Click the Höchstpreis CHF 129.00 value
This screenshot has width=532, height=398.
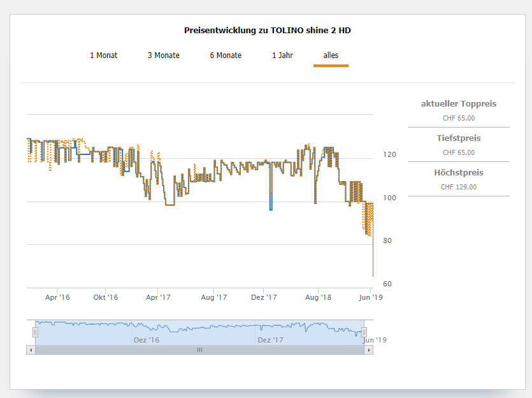pos(458,187)
